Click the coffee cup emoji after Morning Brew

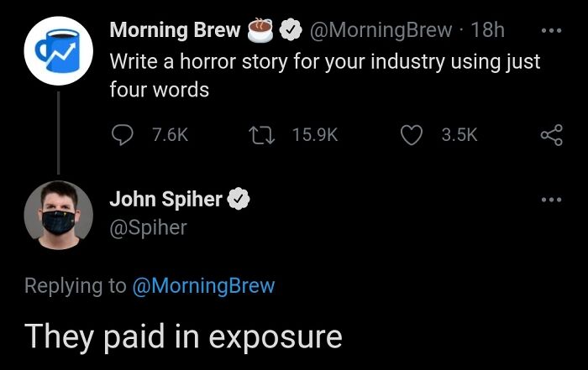point(260,30)
